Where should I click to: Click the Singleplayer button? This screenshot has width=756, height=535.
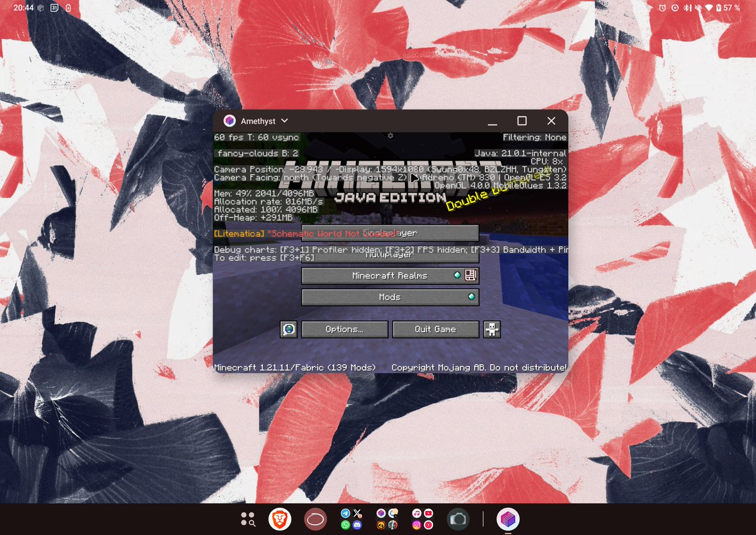[390, 233]
